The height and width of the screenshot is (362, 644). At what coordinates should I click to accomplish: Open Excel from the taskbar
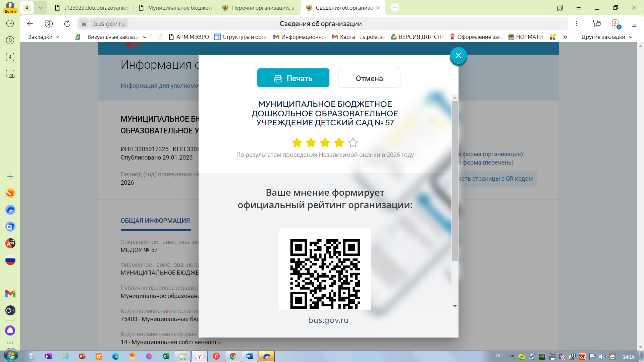(165, 356)
